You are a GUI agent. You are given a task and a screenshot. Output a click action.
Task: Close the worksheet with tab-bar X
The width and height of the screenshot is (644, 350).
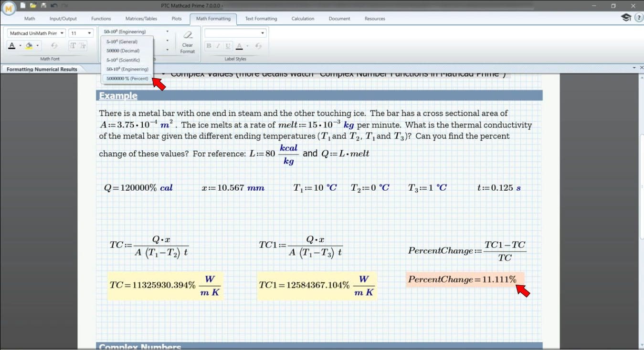[x=641, y=68]
